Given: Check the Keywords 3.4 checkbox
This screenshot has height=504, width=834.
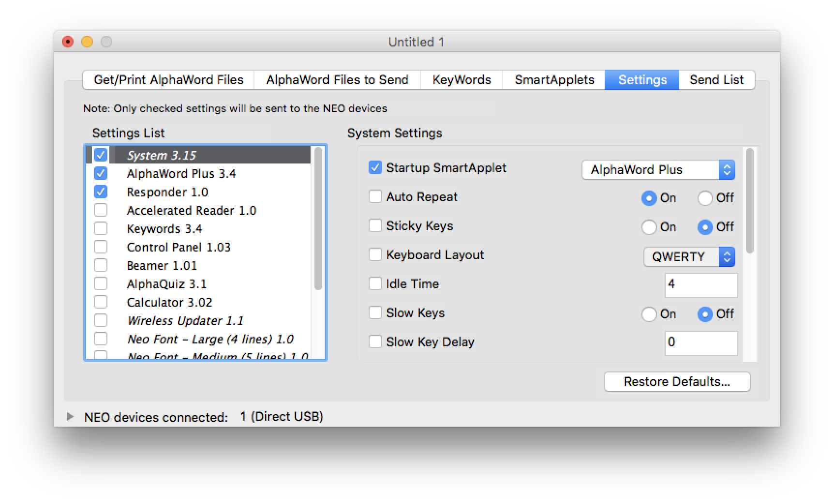Looking at the screenshot, I should click(101, 228).
